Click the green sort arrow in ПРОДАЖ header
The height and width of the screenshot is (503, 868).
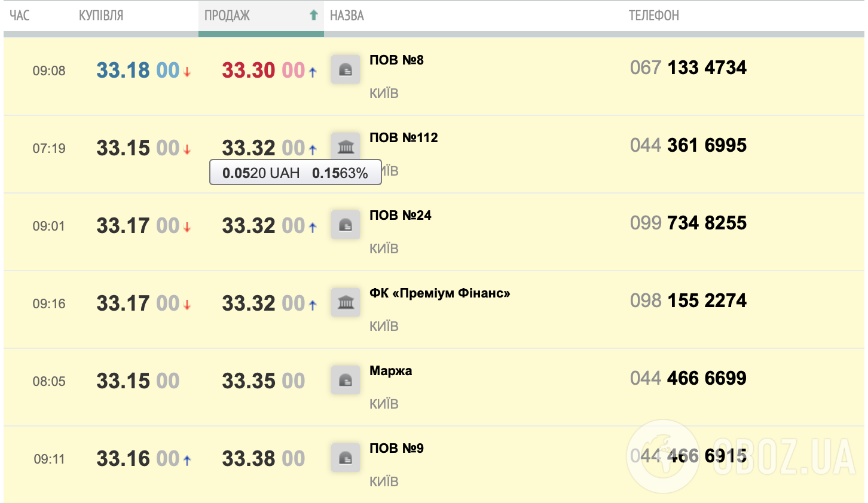pos(313,16)
